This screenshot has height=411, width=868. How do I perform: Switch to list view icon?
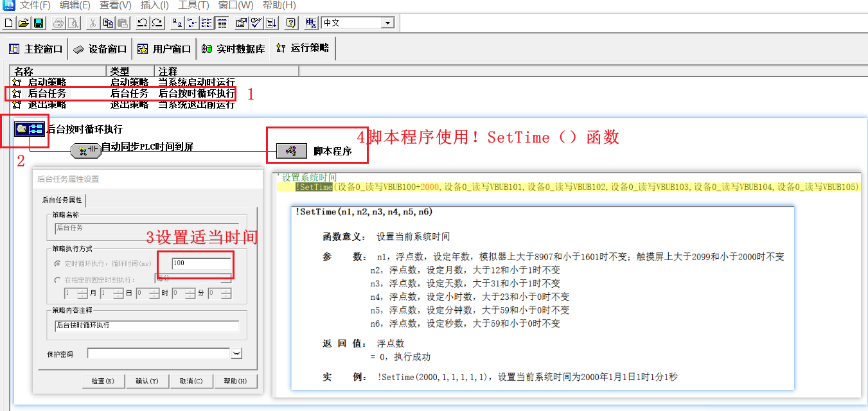click(206, 23)
